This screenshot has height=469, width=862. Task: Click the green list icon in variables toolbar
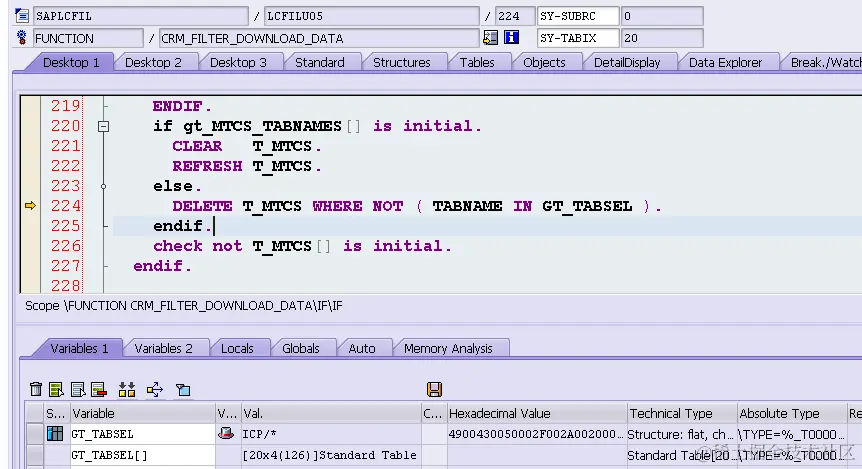[x=56, y=389]
